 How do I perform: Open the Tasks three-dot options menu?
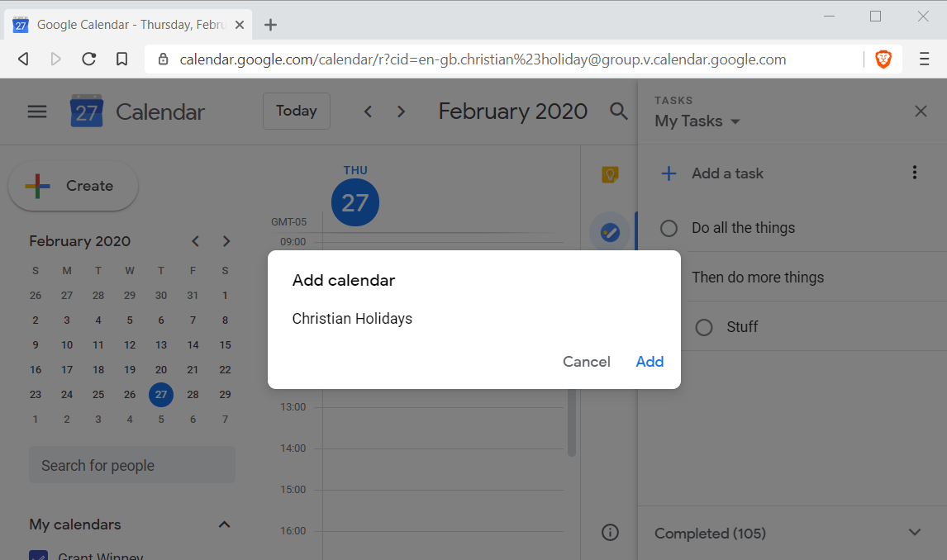[914, 173]
